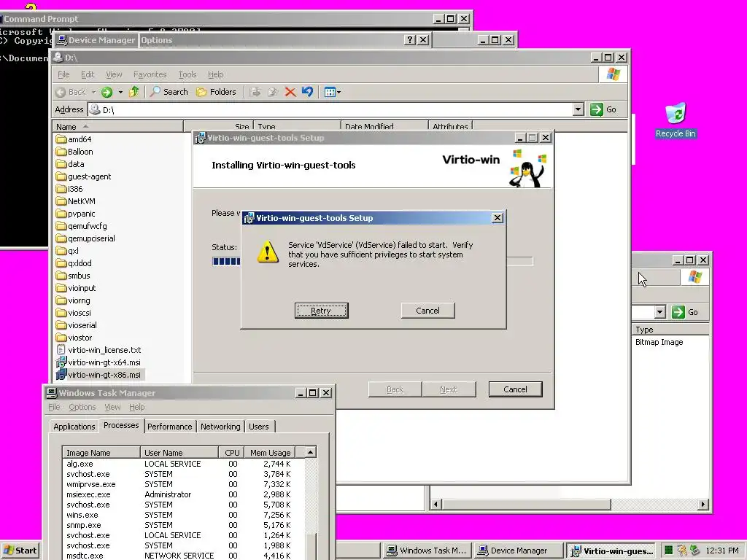
Task: Click the Move To icon in Explorer toolbar
Action: [x=255, y=92]
